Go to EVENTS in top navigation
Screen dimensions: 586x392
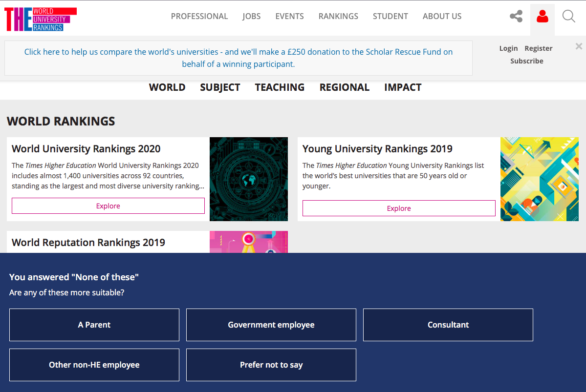290,17
